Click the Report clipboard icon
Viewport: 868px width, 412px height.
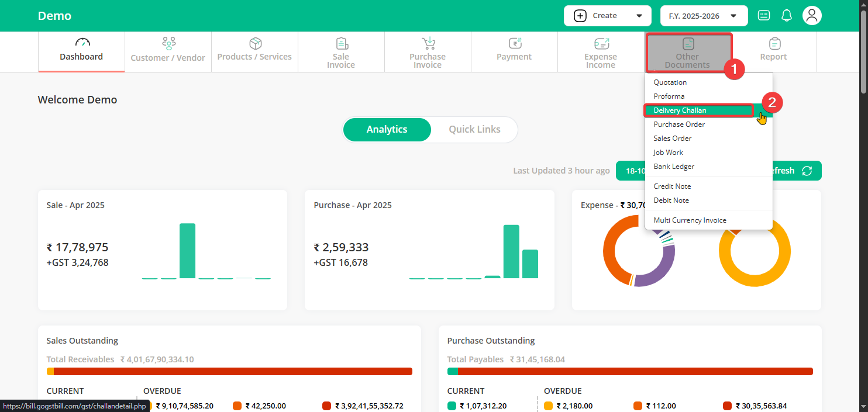pos(774,43)
